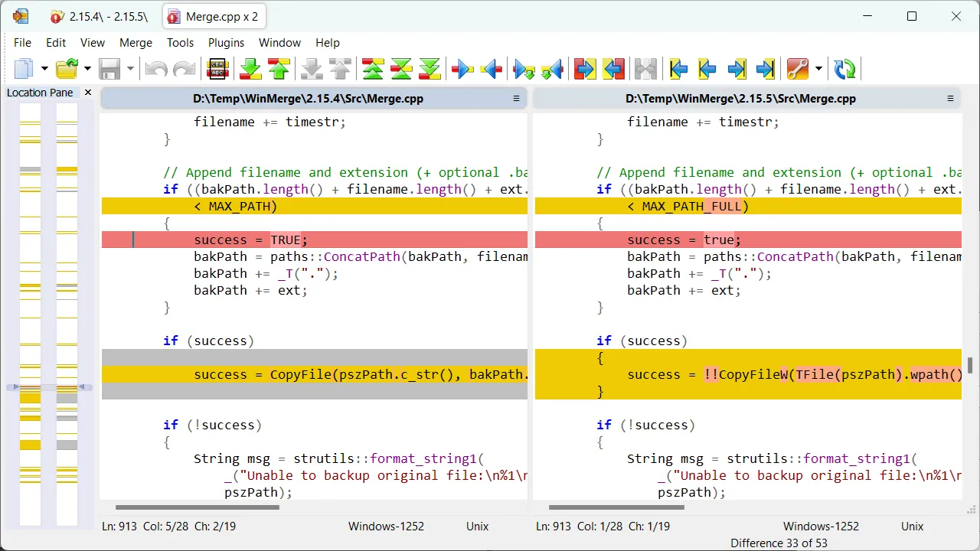980x551 pixels.
Task: Jump to the next difference
Action: click(x=250, y=70)
